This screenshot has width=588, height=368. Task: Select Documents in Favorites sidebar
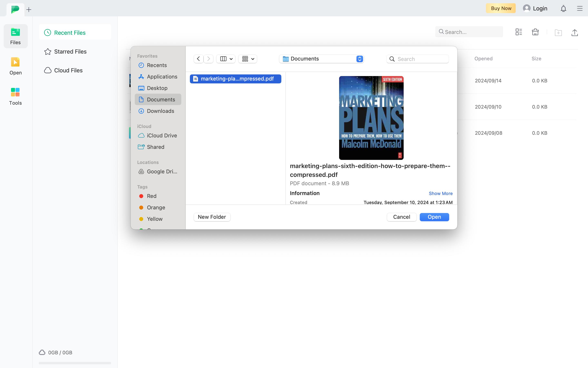point(158,100)
